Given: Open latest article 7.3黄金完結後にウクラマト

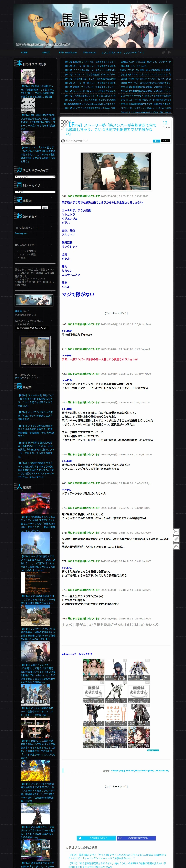Looking at the screenshot, I should (35, 470).
